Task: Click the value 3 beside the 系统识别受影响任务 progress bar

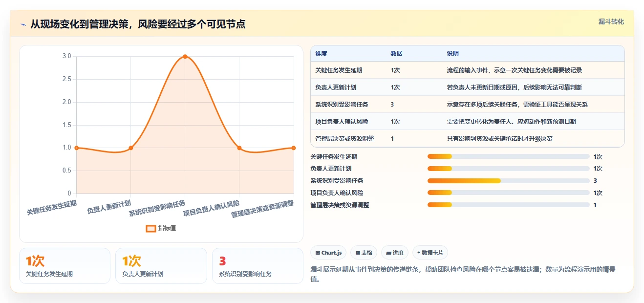Action: coord(595,181)
